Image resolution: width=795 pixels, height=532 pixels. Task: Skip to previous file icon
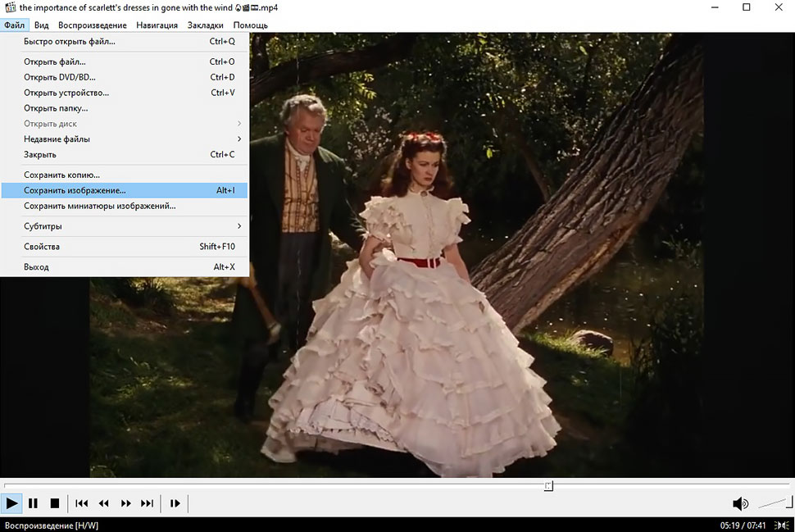[x=82, y=503]
